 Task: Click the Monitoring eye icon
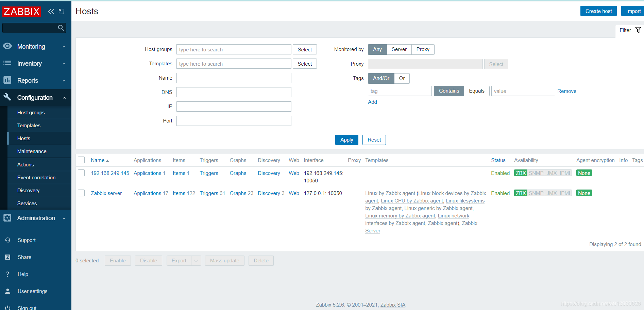7,46
